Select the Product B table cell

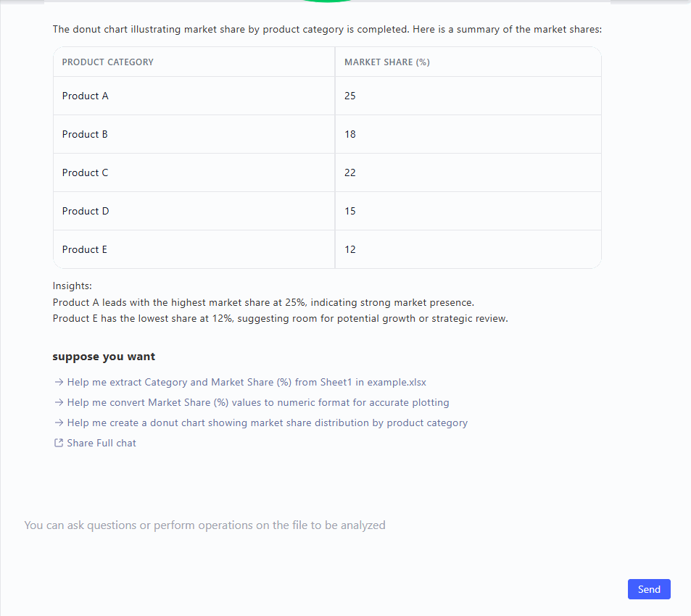point(86,134)
